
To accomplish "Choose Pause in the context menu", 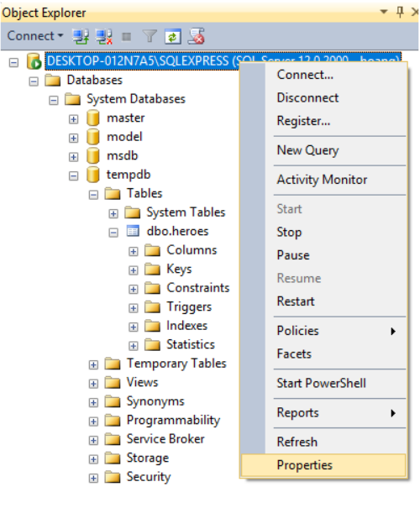I will click(323, 255).
